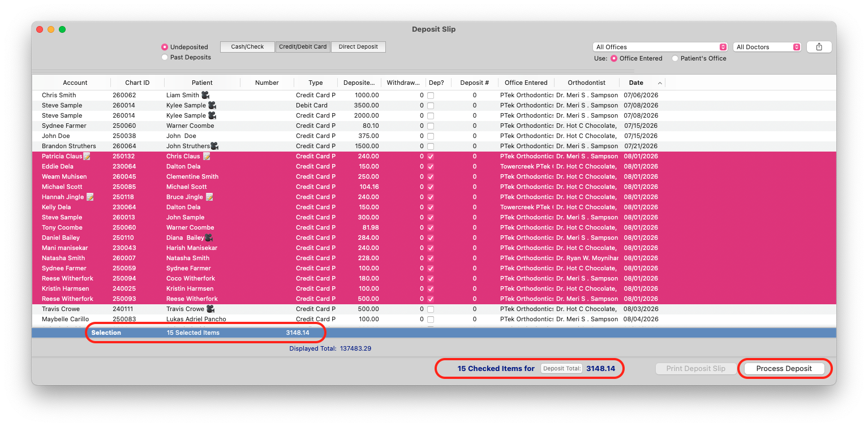Click orthodontist Dr. Ryan W. Moynihan cell
The image size is (868, 427).
587,258
